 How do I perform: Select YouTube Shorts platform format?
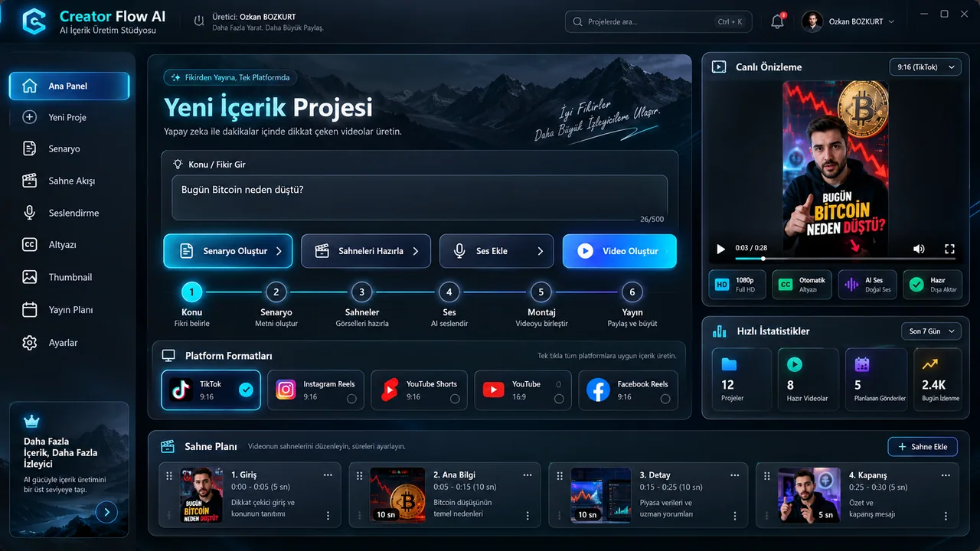coord(420,390)
